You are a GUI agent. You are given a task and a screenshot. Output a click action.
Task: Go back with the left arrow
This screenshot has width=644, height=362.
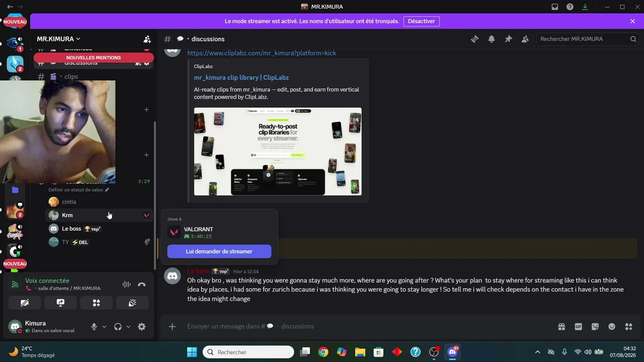click(x=10, y=7)
